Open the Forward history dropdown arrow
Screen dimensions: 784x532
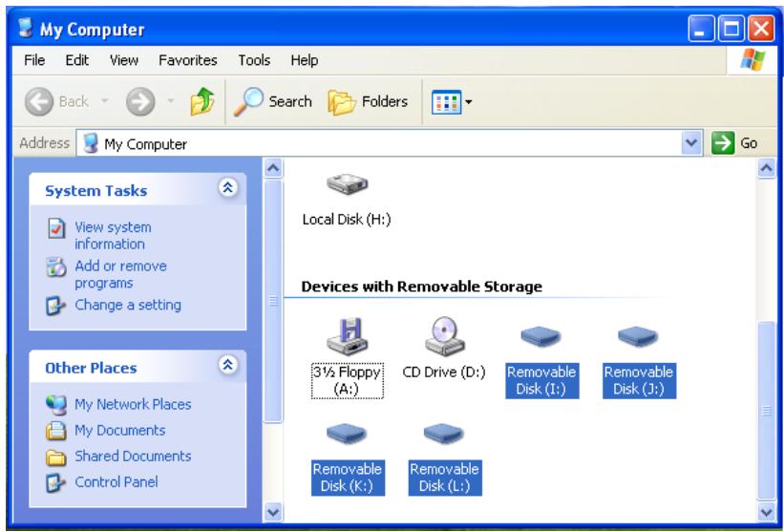tap(171, 101)
